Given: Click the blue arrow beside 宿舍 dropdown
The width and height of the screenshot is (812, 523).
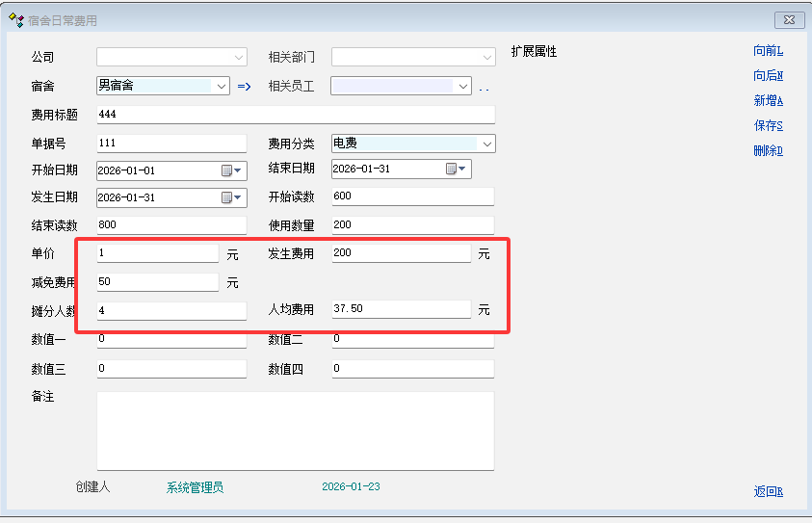Looking at the screenshot, I should [244, 87].
